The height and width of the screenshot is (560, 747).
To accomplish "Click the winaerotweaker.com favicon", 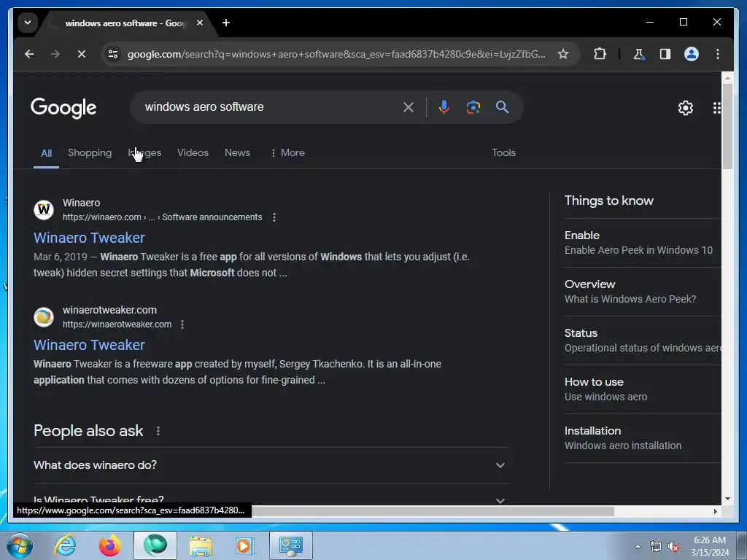I will 44,316.
